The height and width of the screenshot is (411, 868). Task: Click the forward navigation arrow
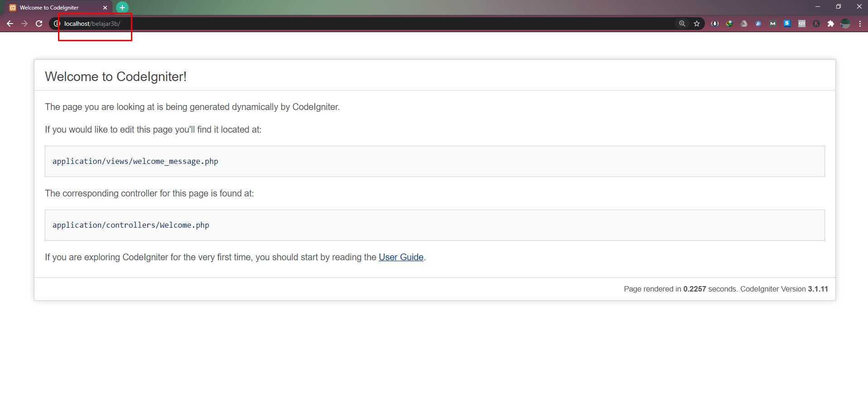[24, 24]
